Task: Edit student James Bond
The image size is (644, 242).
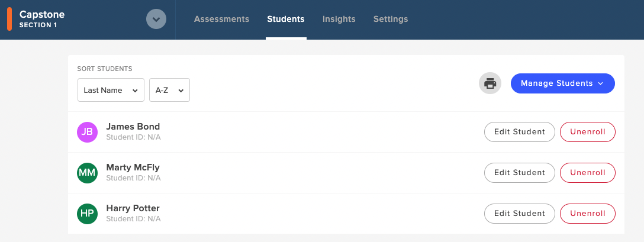Action: [x=520, y=132]
